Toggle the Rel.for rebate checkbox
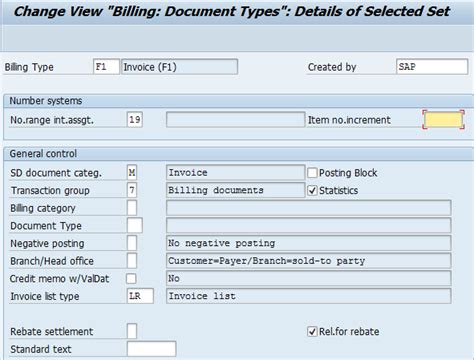Viewport: 474px width, 360px height. [x=312, y=332]
